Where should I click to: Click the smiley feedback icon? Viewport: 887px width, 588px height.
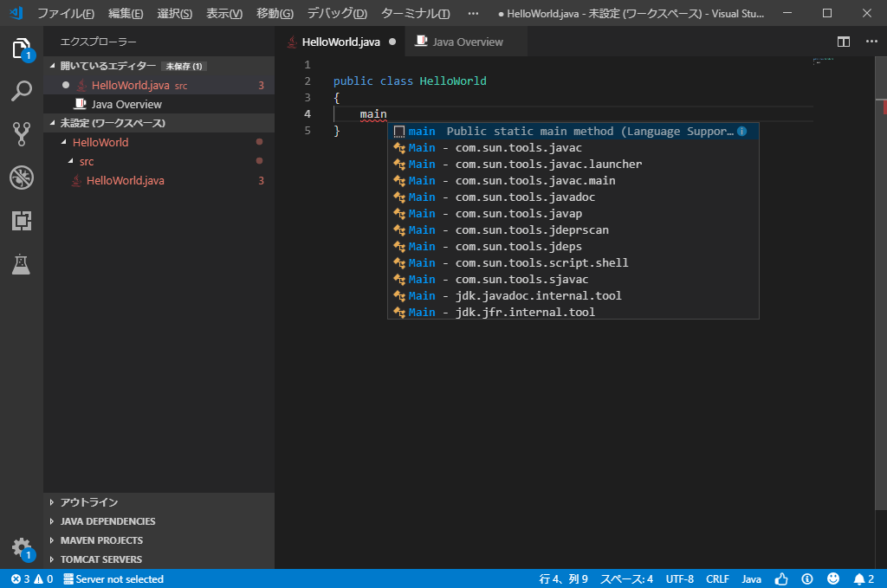click(833, 578)
